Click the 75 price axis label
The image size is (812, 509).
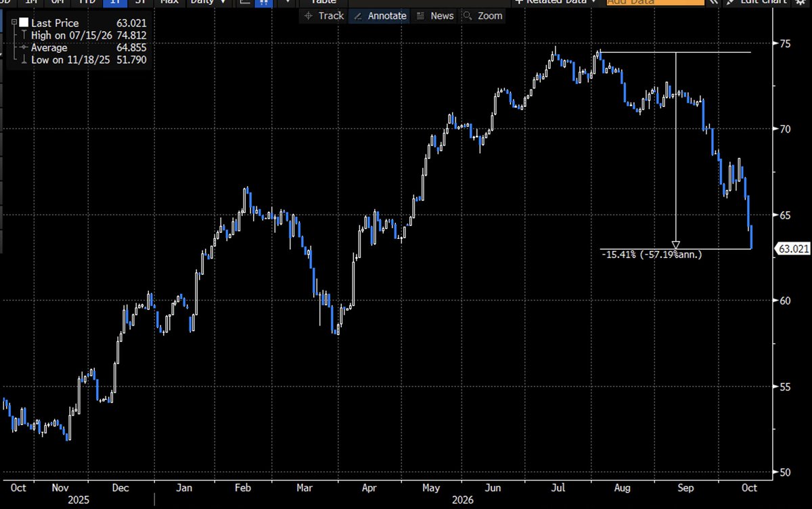point(784,43)
